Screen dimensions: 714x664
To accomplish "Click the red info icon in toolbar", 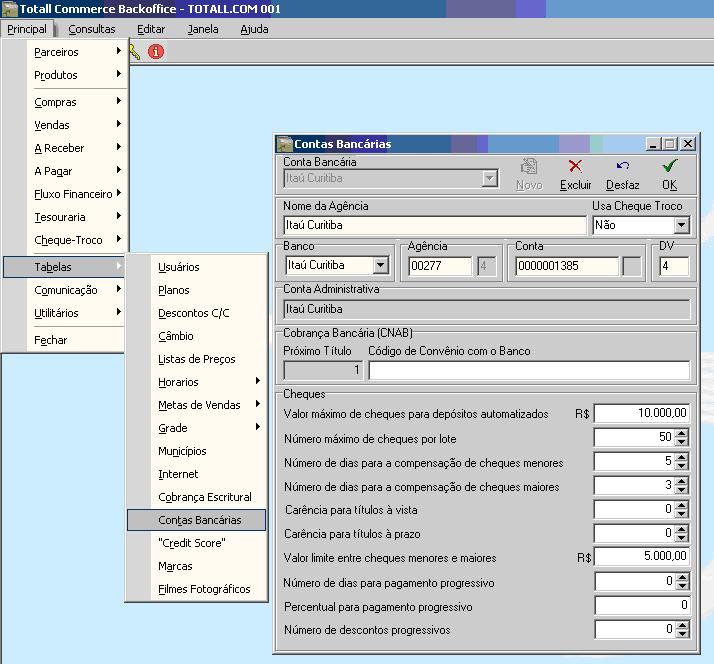I will coord(155,51).
